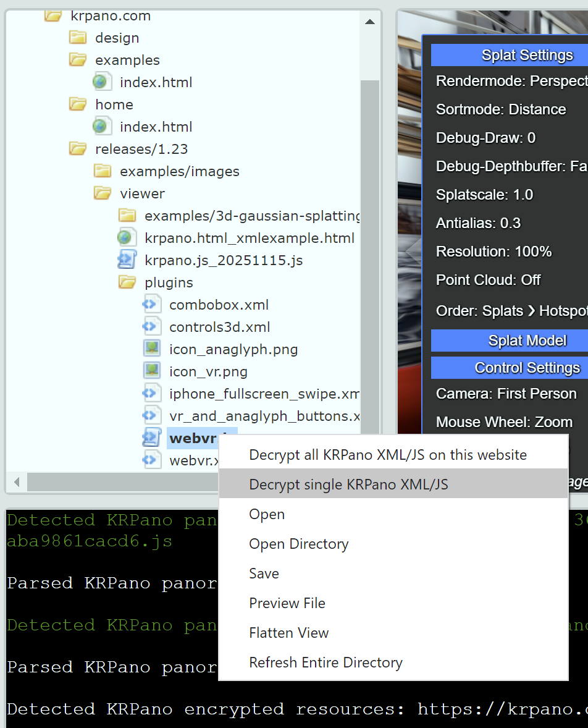Select Refresh Entire Directory from menu
This screenshot has height=728, width=588.
click(325, 662)
